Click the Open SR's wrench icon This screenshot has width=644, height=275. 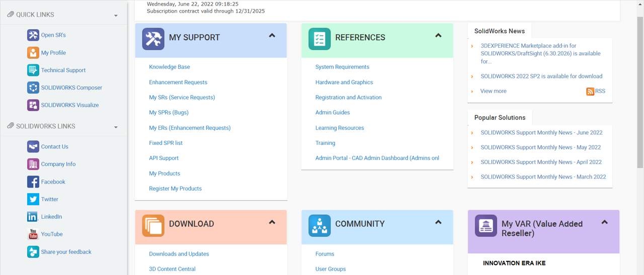pyautogui.click(x=33, y=35)
